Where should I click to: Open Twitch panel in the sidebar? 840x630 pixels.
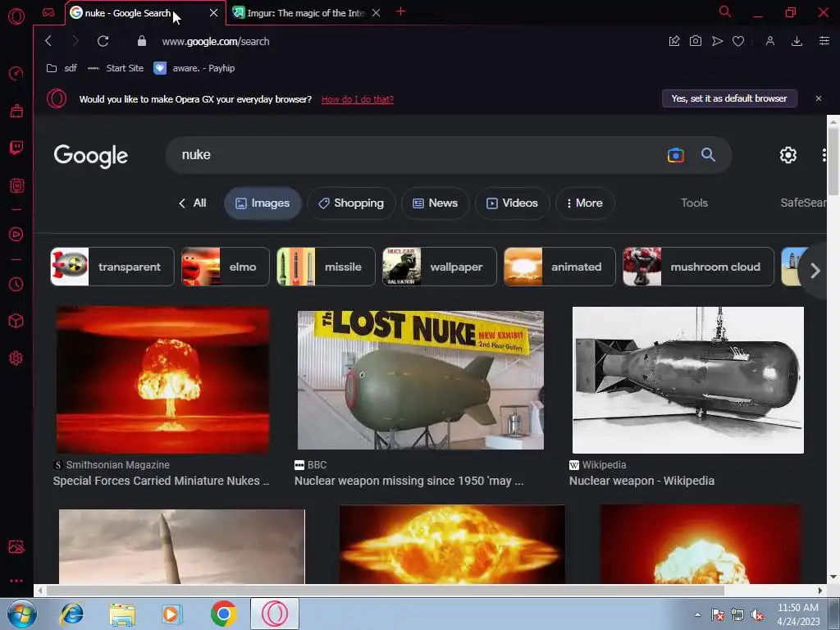click(x=16, y=148)
